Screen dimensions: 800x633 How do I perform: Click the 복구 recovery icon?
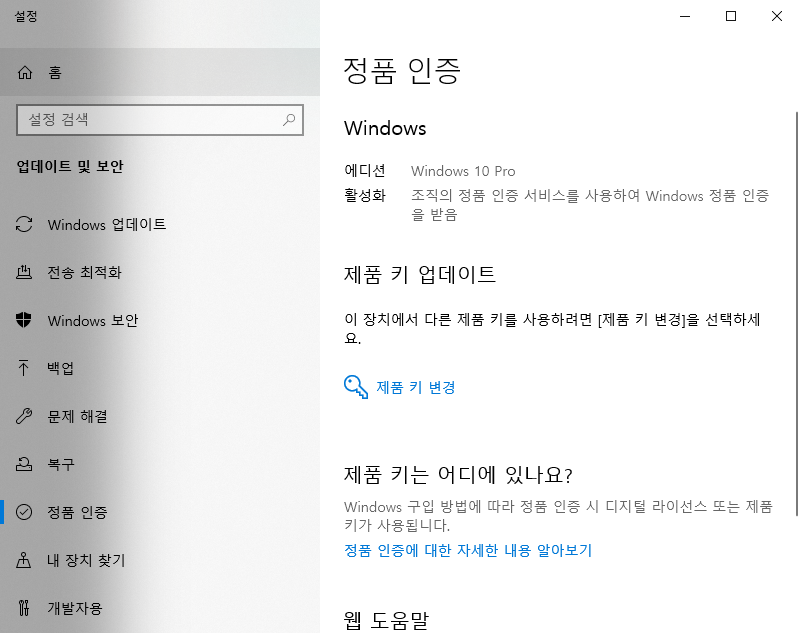[x=24, y=464]
